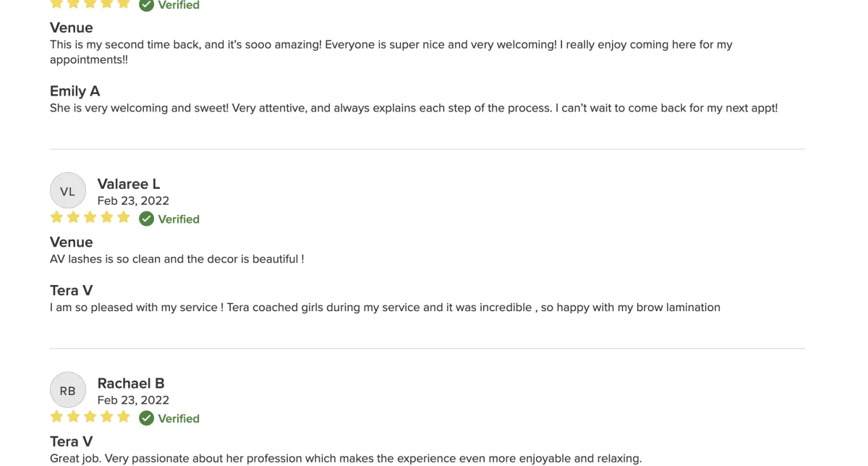Click fifth star of Valaree L's rating
868x466 pixels.
[x=124, y=217]
